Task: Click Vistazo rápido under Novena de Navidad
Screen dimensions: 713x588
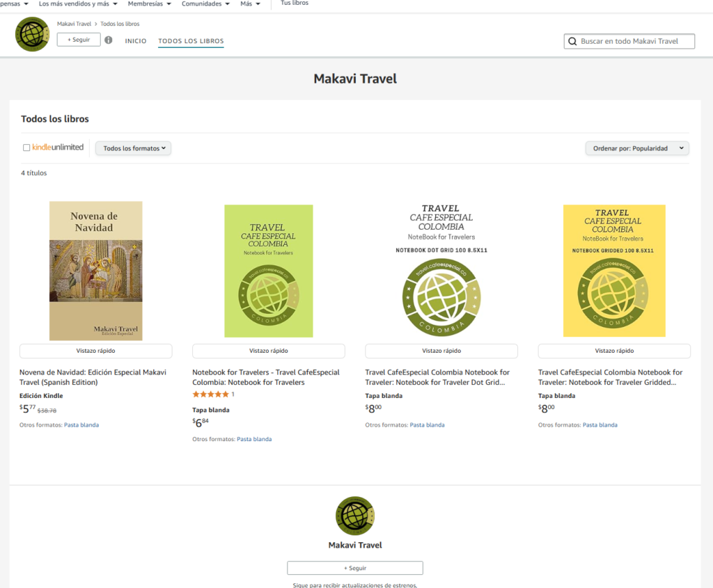Action: [x=96, y=351]
